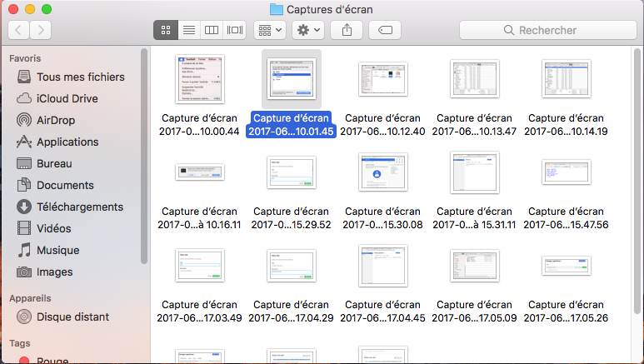This screenshot has width=644, height=364.
Task: Click the Disque distant disc icon
Action: (x=24, y=317)
